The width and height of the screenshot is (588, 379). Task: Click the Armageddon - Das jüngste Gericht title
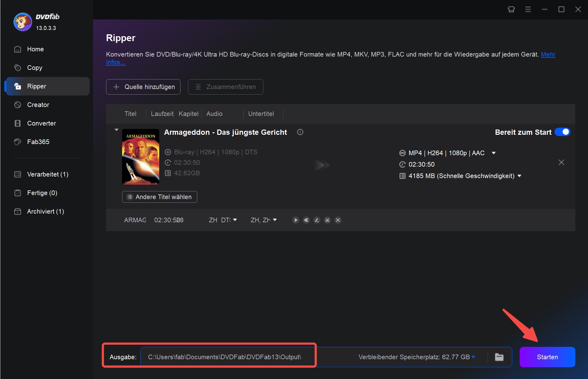[225, 132]
